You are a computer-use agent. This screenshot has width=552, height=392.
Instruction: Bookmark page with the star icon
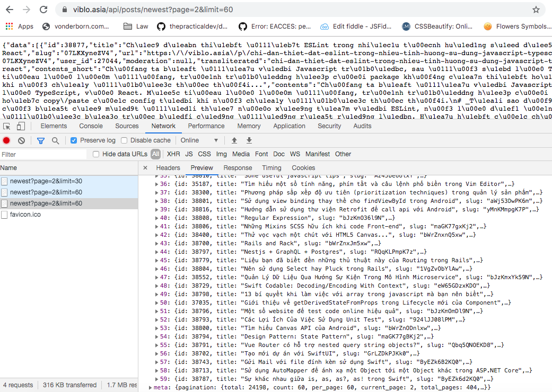pyautogui.click(x=536, y=10)
